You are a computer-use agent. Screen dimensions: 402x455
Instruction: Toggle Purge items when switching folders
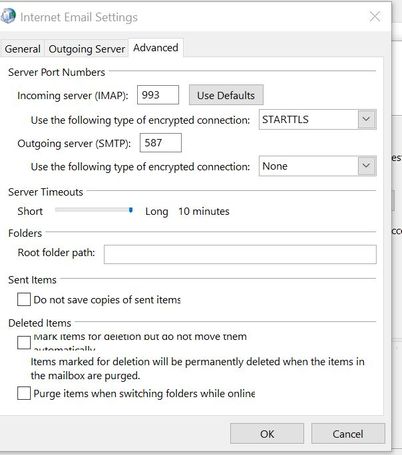point(24,393)
